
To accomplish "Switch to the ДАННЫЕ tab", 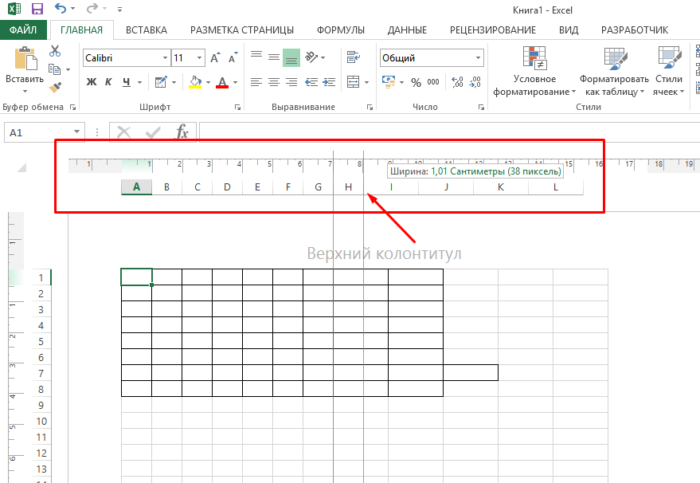I will point(407,30).
